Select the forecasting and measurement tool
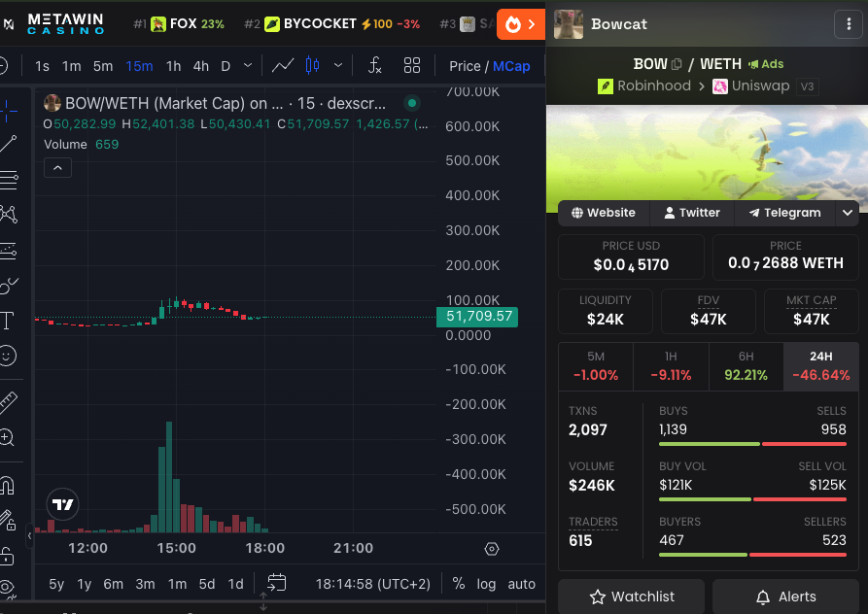868x614 pixels. coord(9,250)
